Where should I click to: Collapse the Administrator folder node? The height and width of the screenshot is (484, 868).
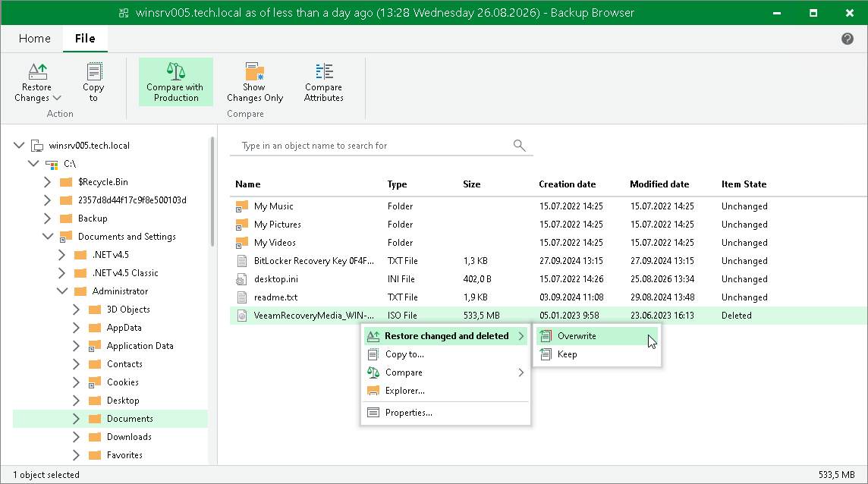(62, 291)
